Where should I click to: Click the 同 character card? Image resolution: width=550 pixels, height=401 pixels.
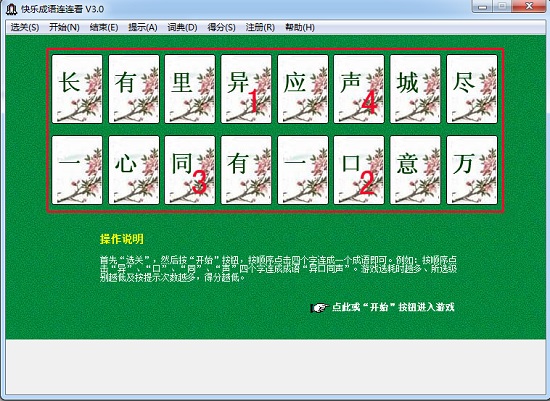click(190, 170)
